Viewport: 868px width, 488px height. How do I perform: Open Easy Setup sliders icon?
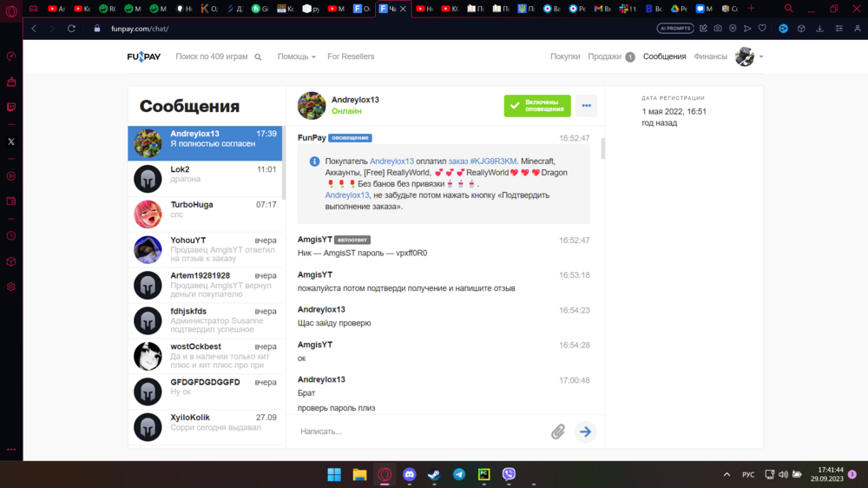[x=839, y=29]
